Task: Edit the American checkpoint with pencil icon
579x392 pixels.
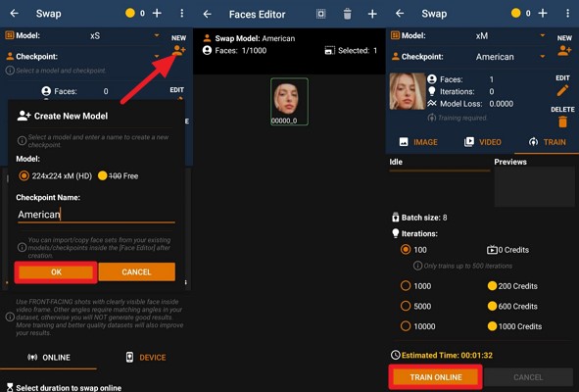Action: (x=562, y=90)
